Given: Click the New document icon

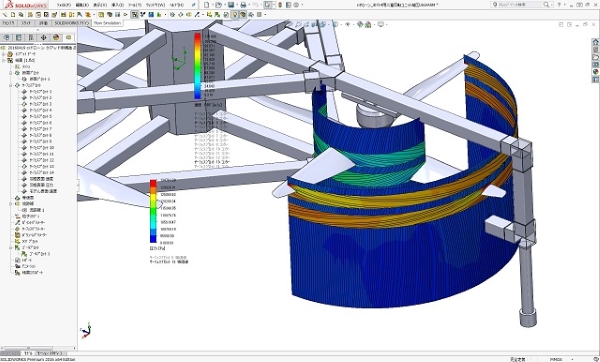Looking at the screenshot, I should (207, 5).
